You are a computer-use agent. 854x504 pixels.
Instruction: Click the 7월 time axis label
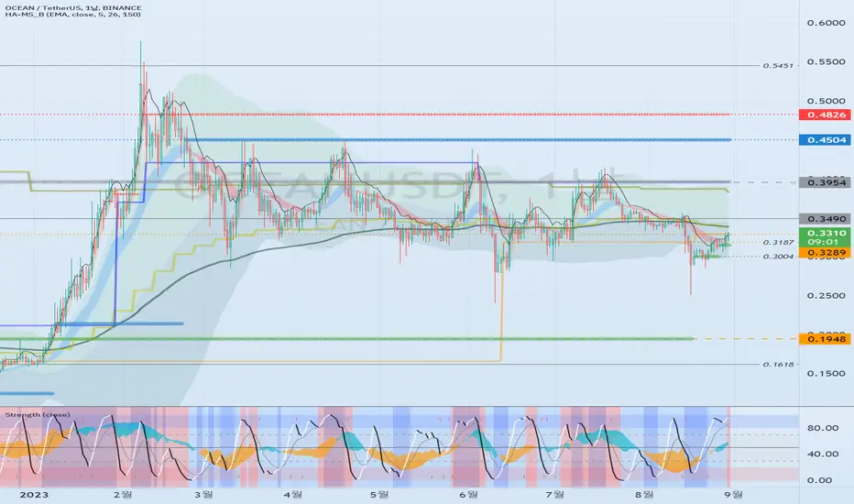554,495
